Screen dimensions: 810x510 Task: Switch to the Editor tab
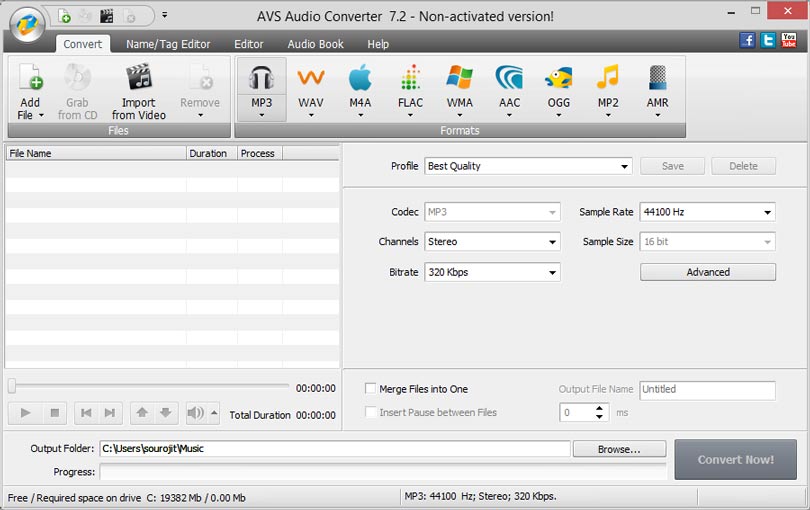[x=248, y=44]
